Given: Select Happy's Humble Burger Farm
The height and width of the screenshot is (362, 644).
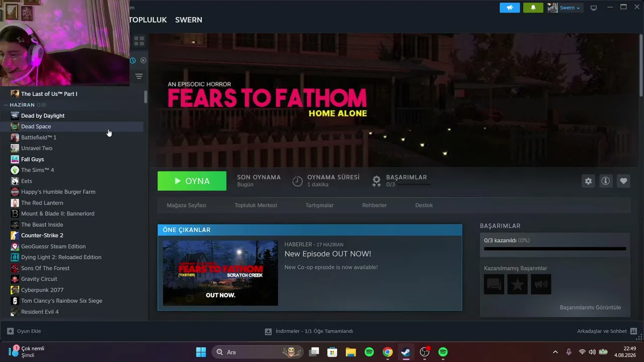Looking at the screenshot, I should point(58,192).
